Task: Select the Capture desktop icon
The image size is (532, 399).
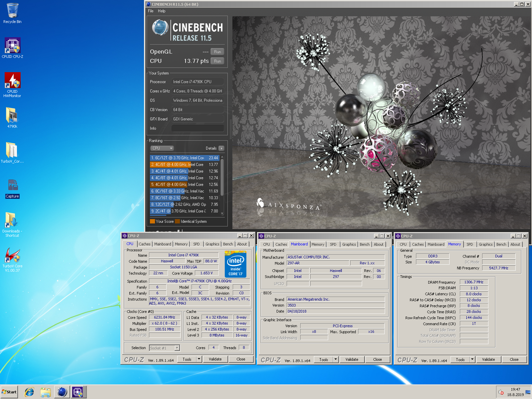Action: tap(12, 189)
